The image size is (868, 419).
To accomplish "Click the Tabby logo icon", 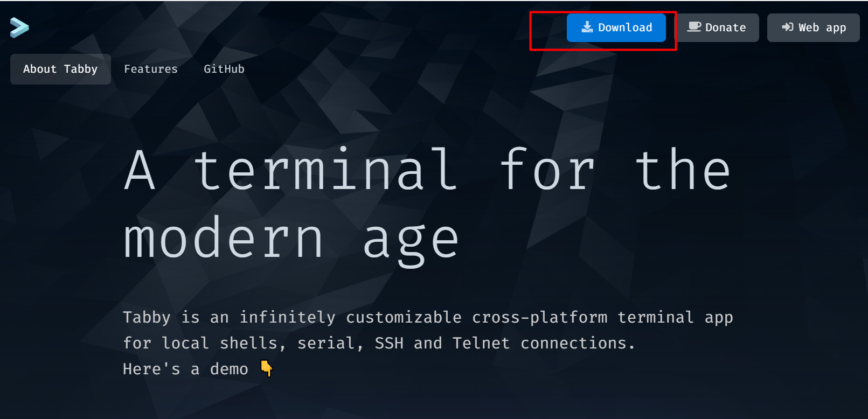I will [x=19, y=27].
